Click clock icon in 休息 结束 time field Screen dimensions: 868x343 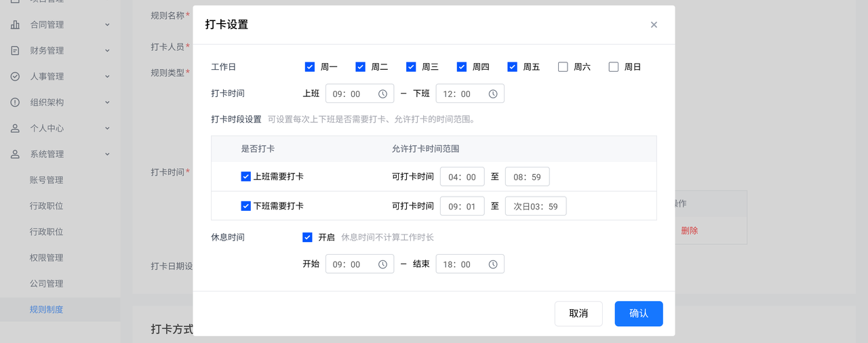tap(493, 264)
